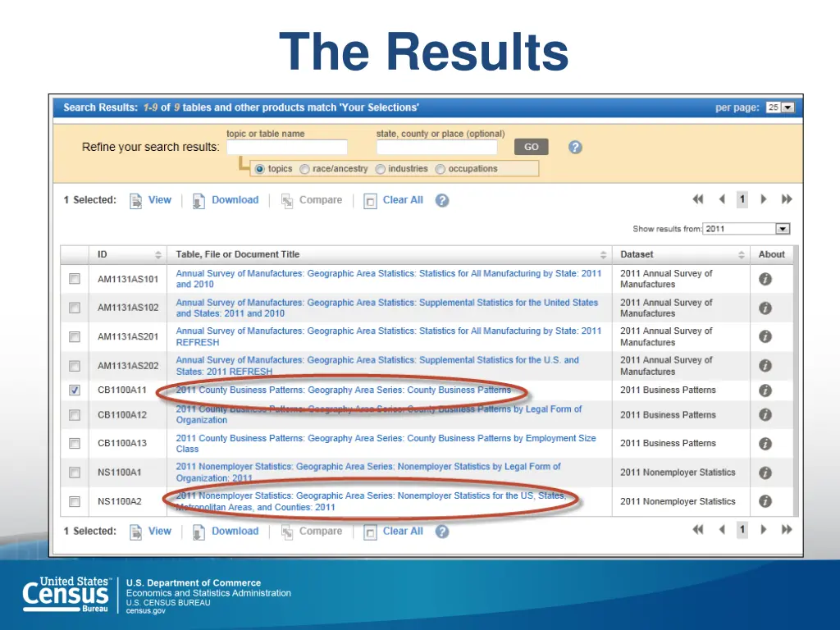The width and height of the screenshot is (840, 630).
Task: Click top View for selected table
Action: (x=151, y=200)
